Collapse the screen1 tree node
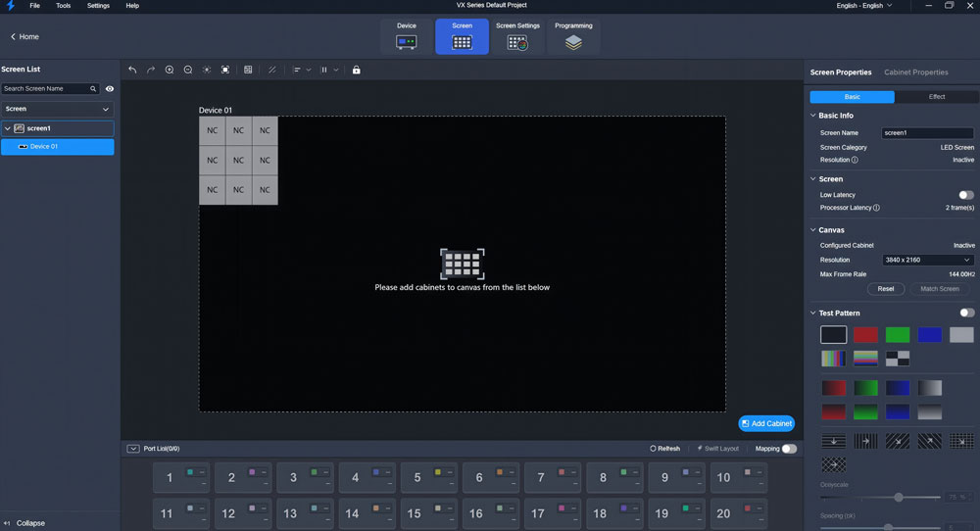This screenshot has height=531, width=980. click(8, 128)
